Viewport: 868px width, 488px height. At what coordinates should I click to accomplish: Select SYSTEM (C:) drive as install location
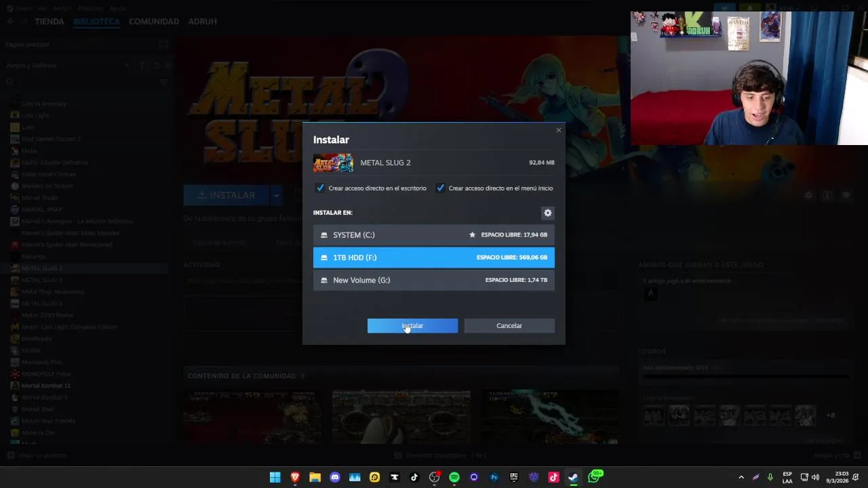pos(434,235)
